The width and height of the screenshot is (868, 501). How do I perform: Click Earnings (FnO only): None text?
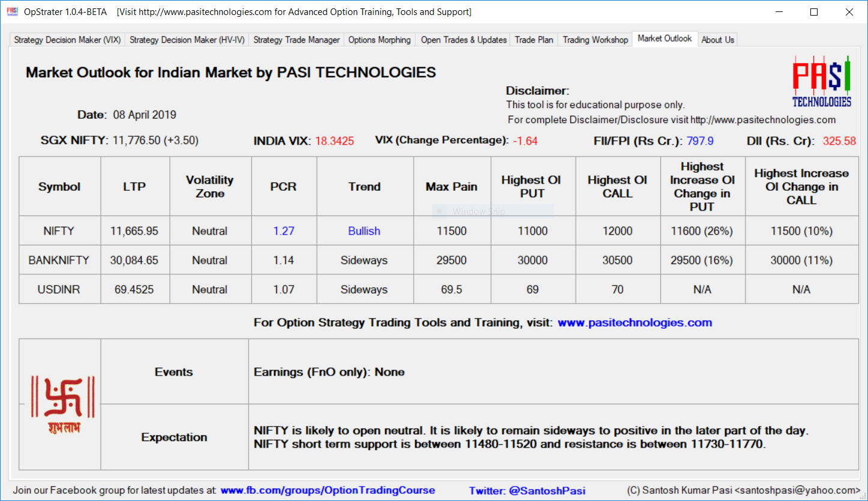click(329, 372)
